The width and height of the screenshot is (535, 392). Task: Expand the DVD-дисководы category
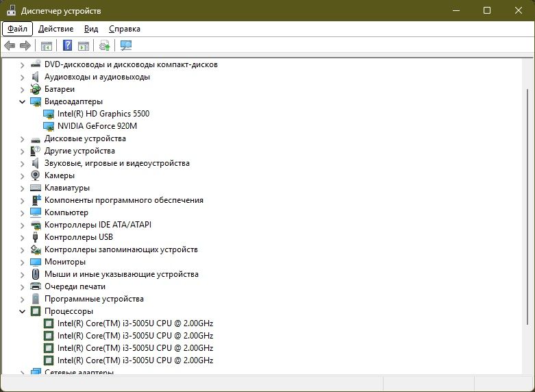click(22, 64)
